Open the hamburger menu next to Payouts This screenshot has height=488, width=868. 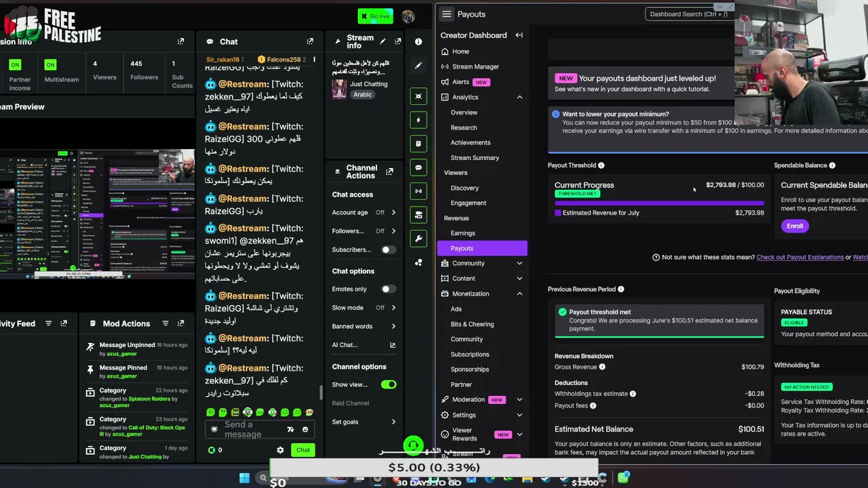(446, 14)
